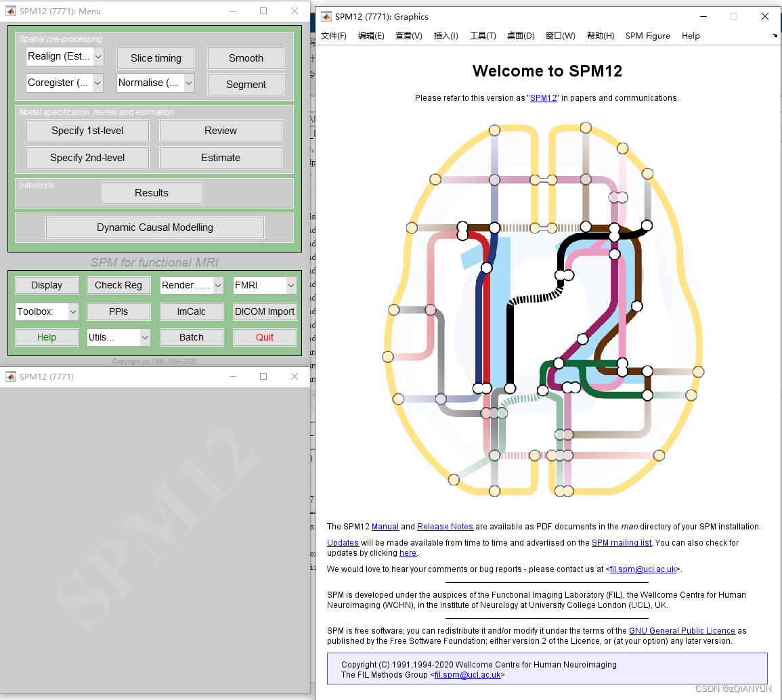Click the Slice timing button
This screenshot has width=782, height=700.
[x=155, y=58]
